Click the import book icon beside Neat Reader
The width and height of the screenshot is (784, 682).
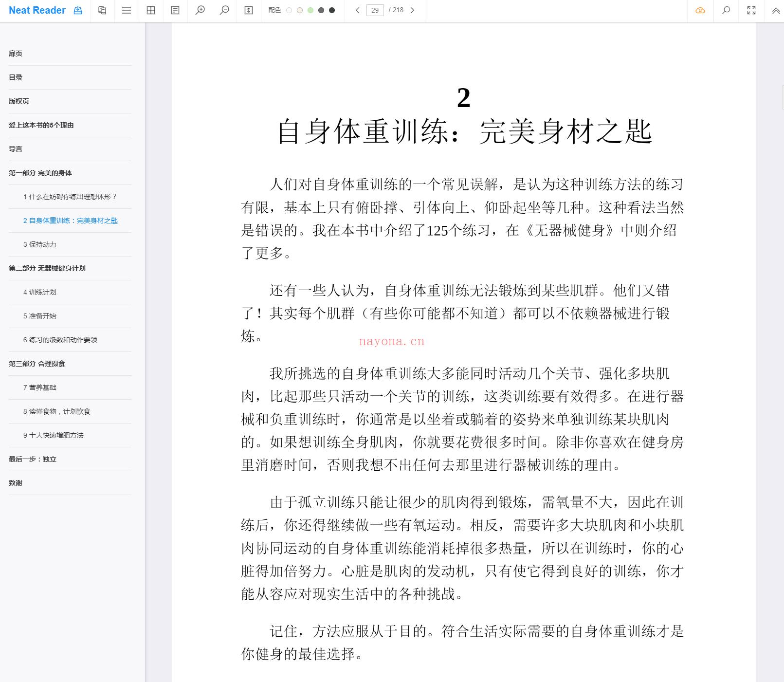coord(78,10)
